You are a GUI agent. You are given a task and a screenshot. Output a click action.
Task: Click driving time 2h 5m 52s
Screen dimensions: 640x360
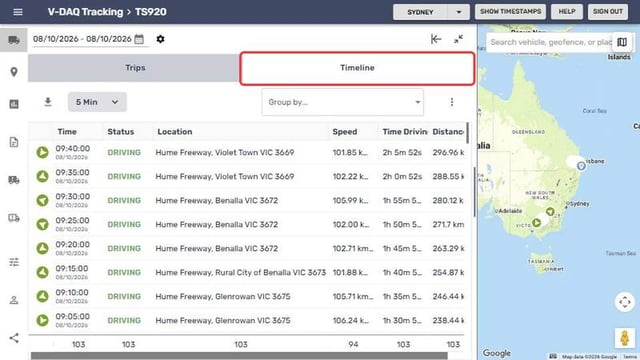click(402, 152)
